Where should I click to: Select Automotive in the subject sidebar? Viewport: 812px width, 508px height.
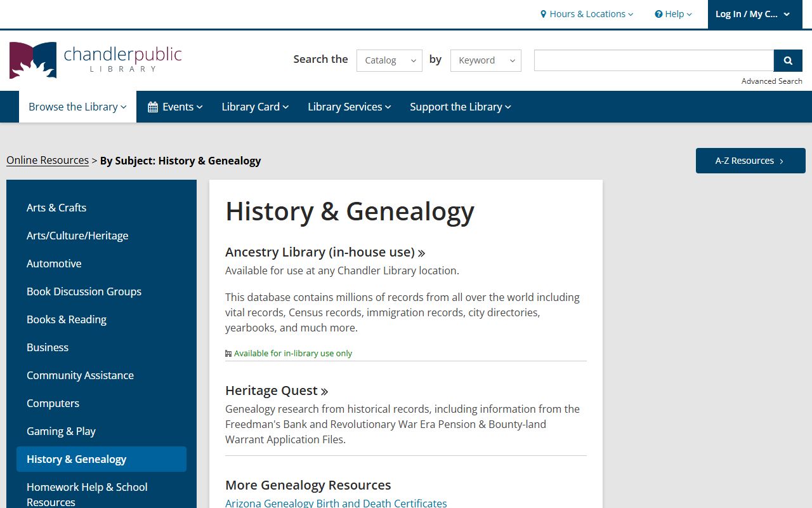(101, 264)
